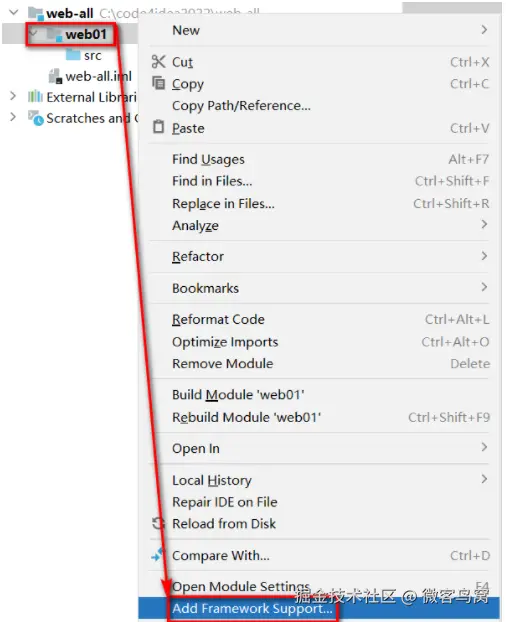Click the Cut scissors icon

(158, 61)
